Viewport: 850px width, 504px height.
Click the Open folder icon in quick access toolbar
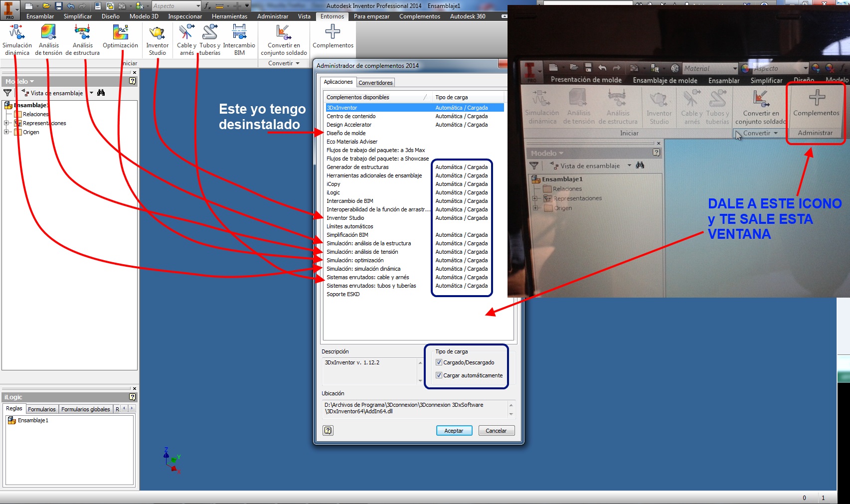point(46,6)
